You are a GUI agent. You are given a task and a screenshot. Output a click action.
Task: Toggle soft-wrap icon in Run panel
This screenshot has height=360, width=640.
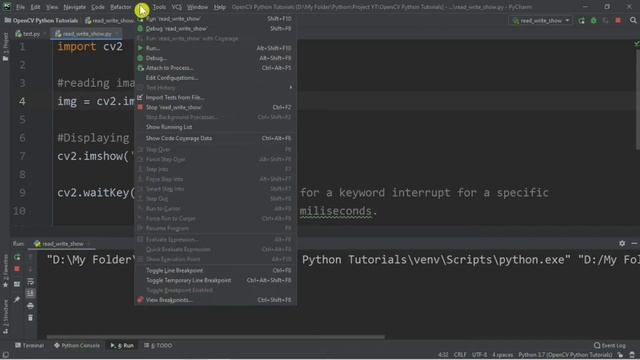[30, 282]
